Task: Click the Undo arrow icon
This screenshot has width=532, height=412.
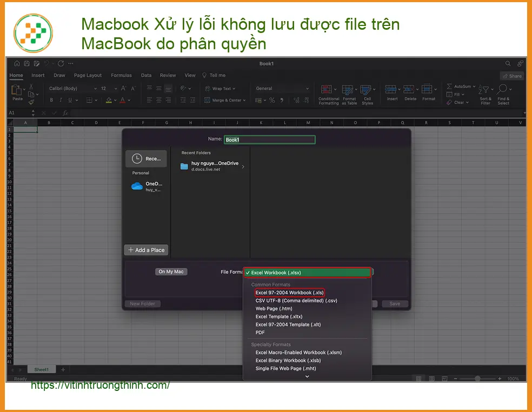Action: coord(47,63)
